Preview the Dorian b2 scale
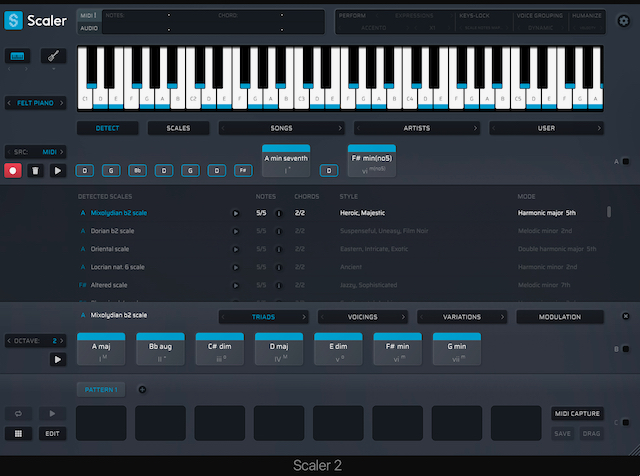The height and width of the screenshot is (476, 640). coord(236,231)
